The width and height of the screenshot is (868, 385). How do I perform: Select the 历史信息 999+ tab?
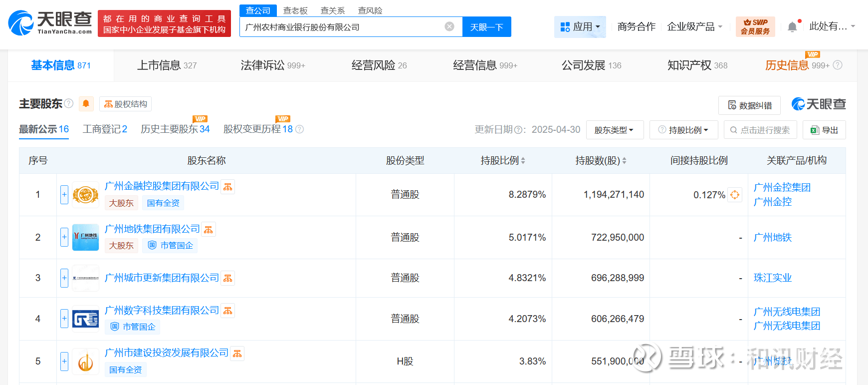coord(797,65)
